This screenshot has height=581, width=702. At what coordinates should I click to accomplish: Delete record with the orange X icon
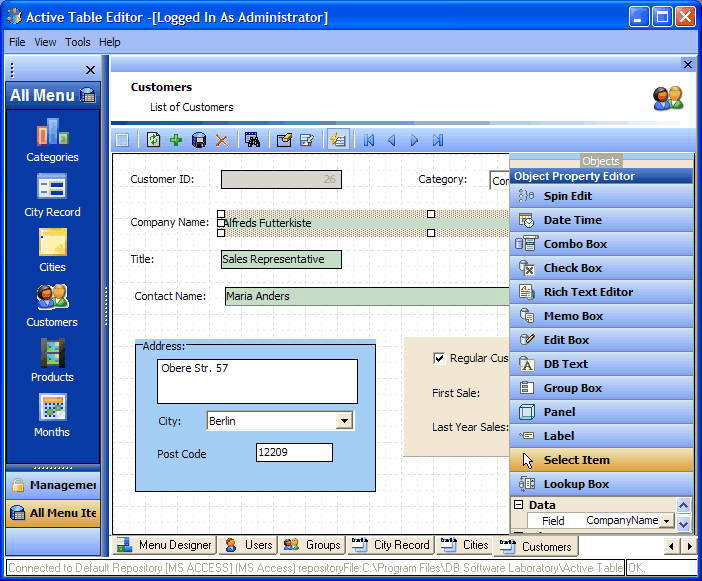pyautogui.click(x=222, y=141)
